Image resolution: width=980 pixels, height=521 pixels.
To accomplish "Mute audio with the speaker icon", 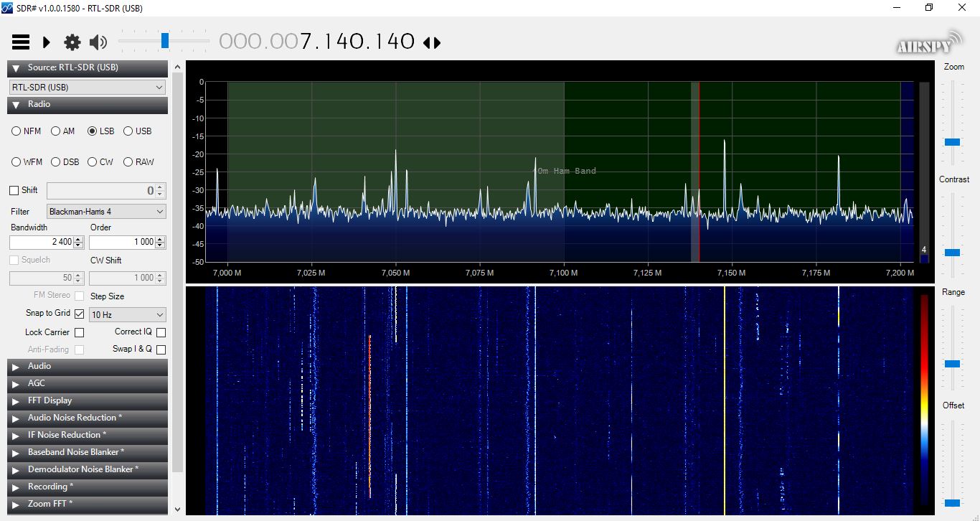I will pyautogui.click(x=98, y=42).
